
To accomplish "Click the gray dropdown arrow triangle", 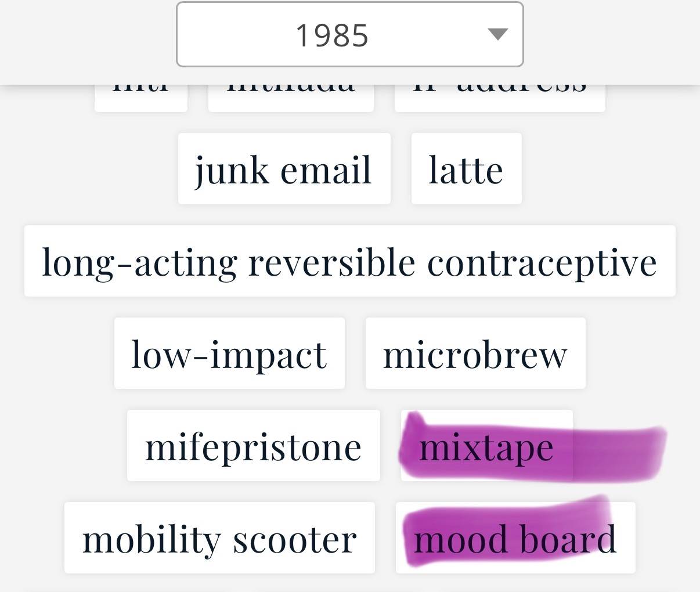I will pyautogui.click(x=498, y=34).
